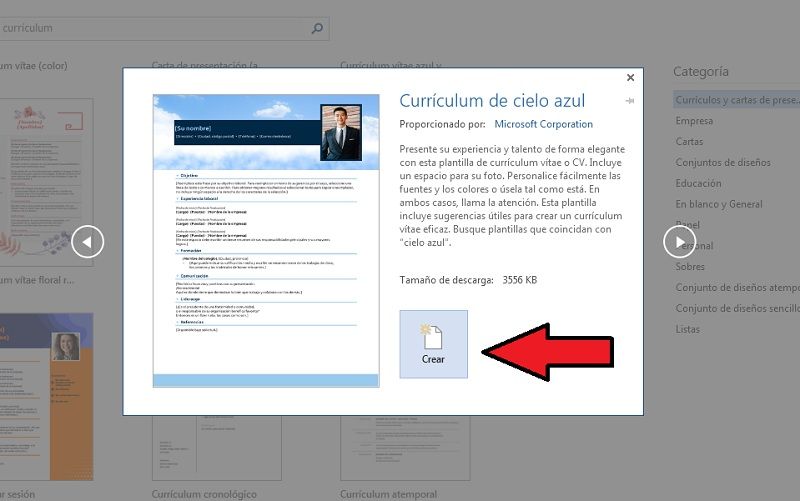Screen dimensions: 800x501
Task: Click into the template search box
Action: click(x=150, y=28)
